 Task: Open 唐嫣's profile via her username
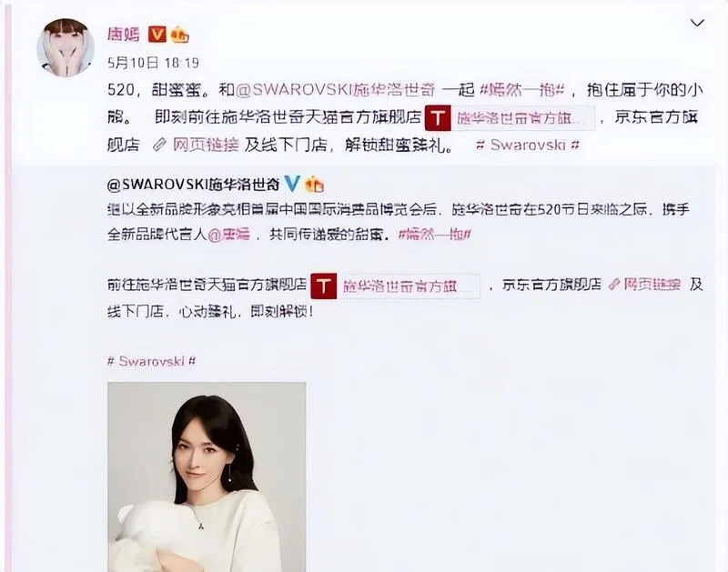pos(123,34)
